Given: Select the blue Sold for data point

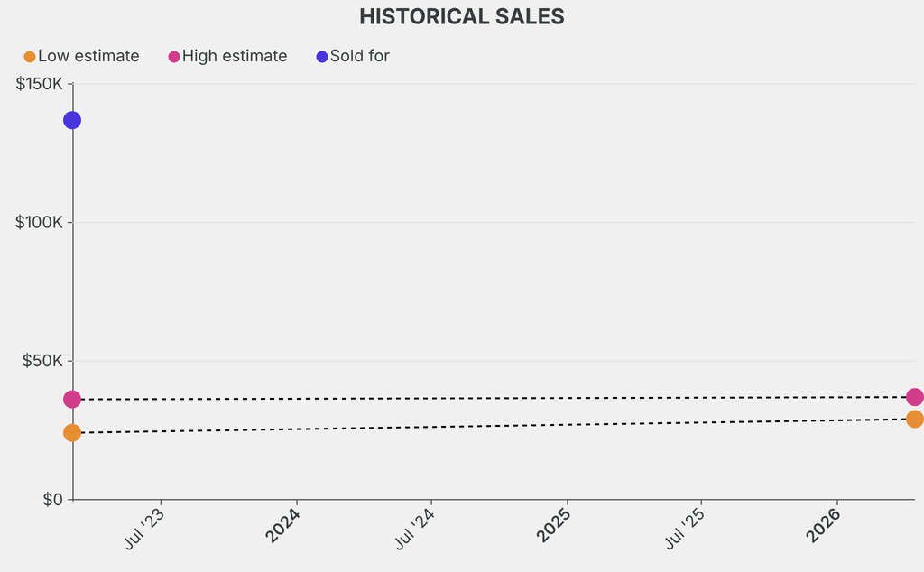Looking at the screenshot, I should pyautogui.click(x=72, y=120).
